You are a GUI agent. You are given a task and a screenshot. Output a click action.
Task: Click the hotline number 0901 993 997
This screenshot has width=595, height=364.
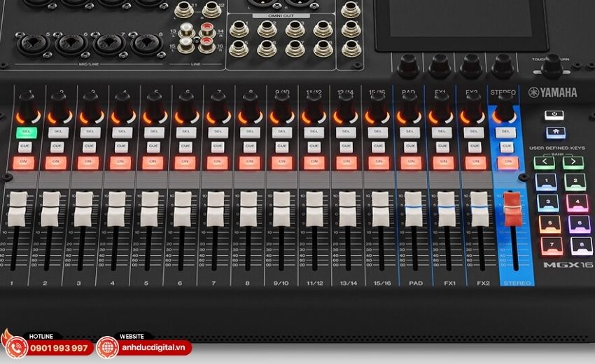(x=59, y=348)
